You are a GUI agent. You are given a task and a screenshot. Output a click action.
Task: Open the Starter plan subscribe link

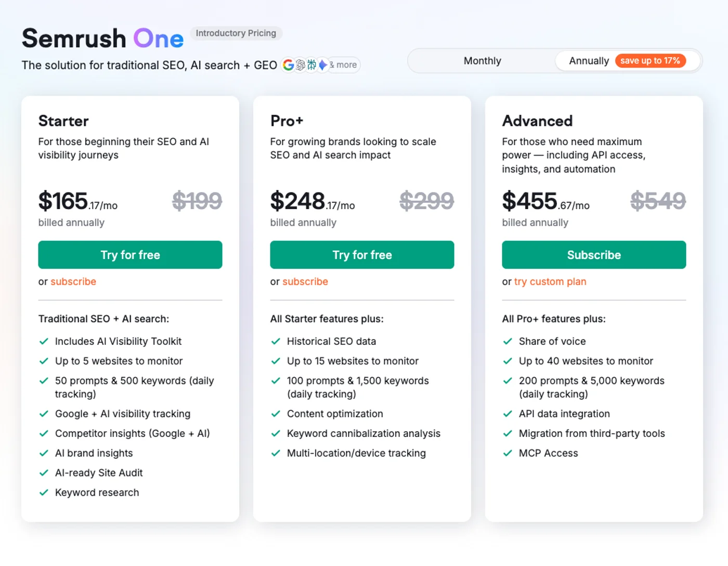click(73, 281)
